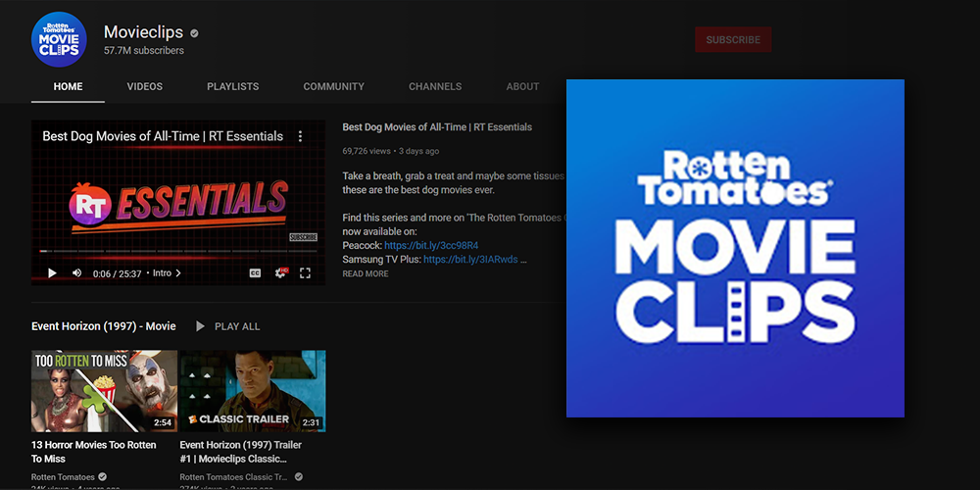Viewport: 980px width, 490px height.
Task: Expand description with READ MORE
Action: click(365, 273)
